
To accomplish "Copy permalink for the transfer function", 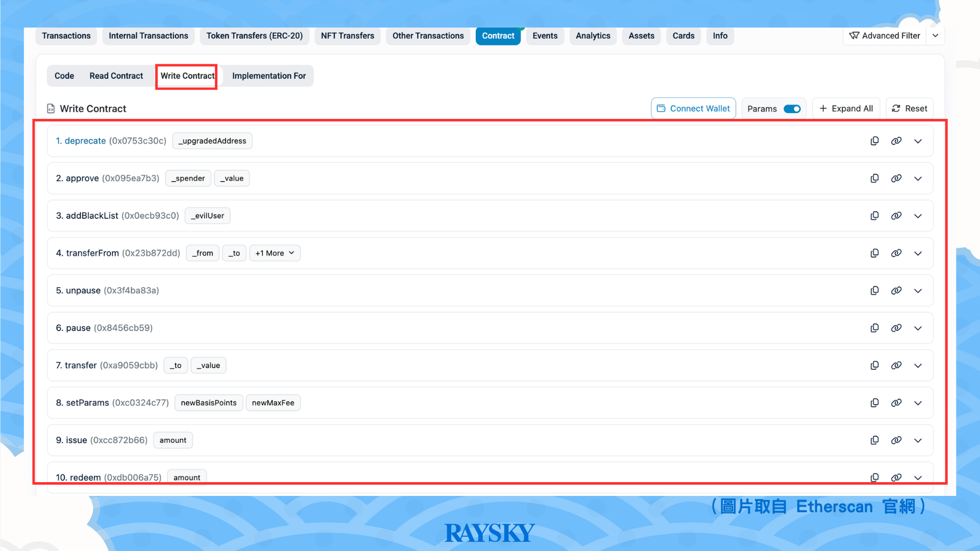I will click(x=896, y=365).
